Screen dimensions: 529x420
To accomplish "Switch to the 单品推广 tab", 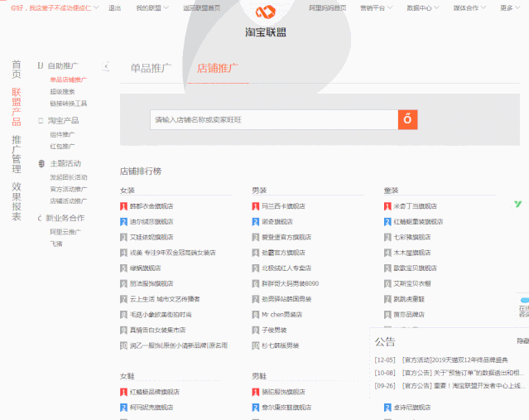I will [151, 68].
